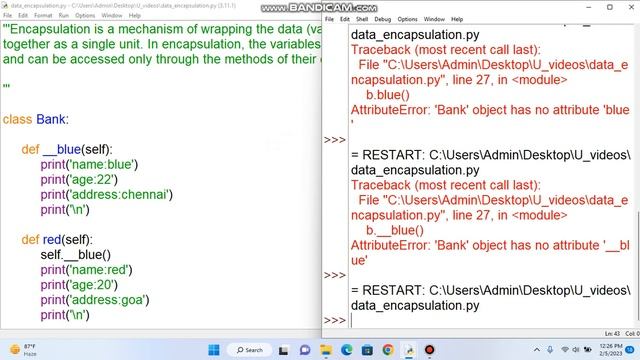
Task: Click print('age:22') line
Action: (x=79, y=180)
